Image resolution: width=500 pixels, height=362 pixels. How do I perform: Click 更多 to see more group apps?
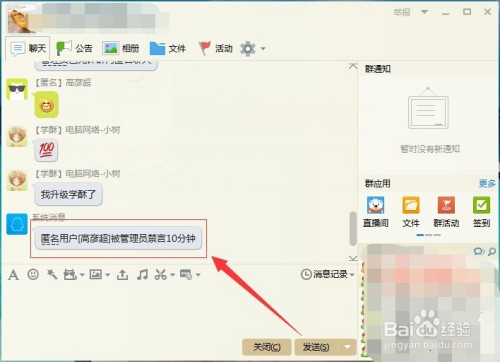point(487,183)
